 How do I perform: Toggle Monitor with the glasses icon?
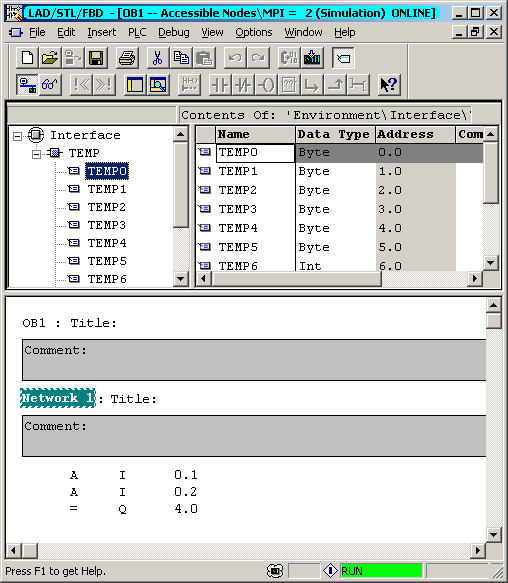pos(50,85)
